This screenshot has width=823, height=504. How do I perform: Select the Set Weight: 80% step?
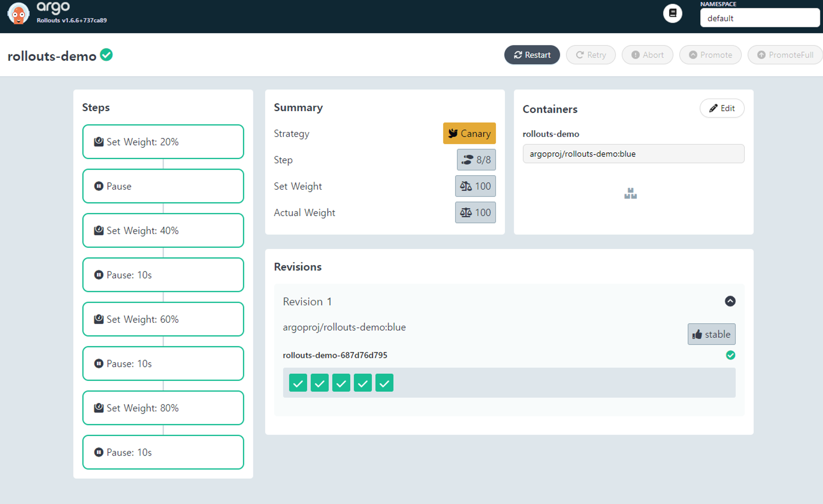(163, 408)
